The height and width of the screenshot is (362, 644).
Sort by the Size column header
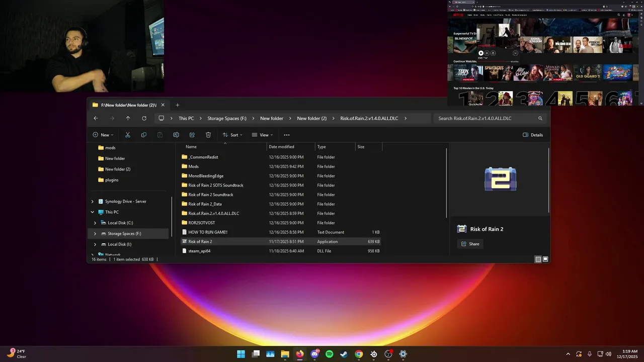click(368, 147)
